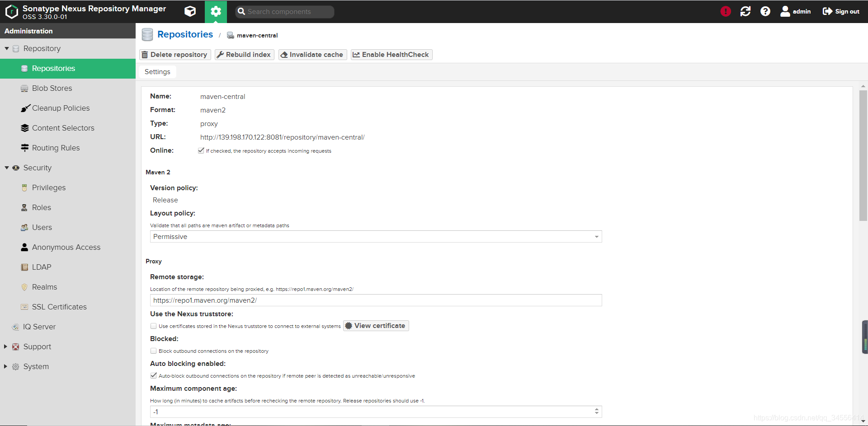The width and height of the screenshot is (868, 426).
Task: Click the Release version policy value
Action: 165,200
